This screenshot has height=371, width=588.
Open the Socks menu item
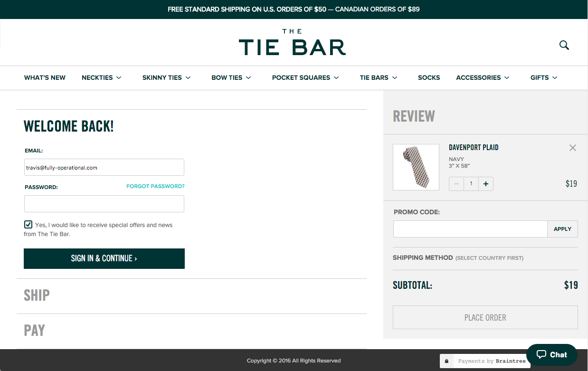coord(429,77)
